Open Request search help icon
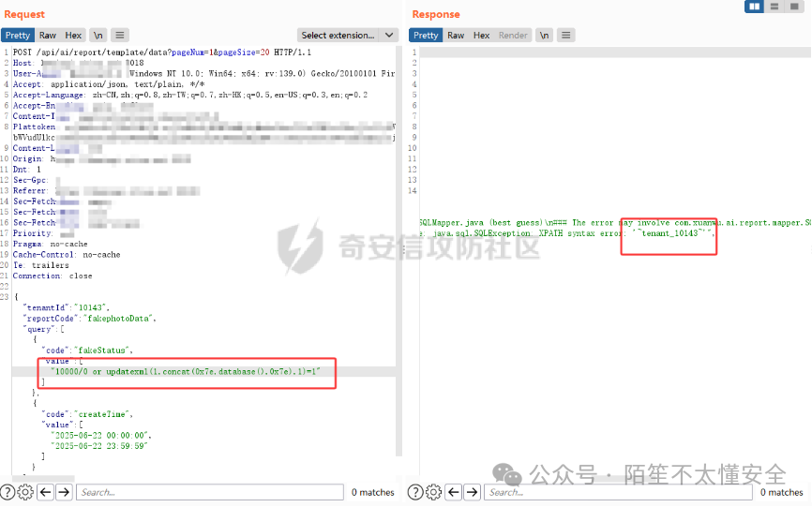812x507 pixels. click(8, 492)
